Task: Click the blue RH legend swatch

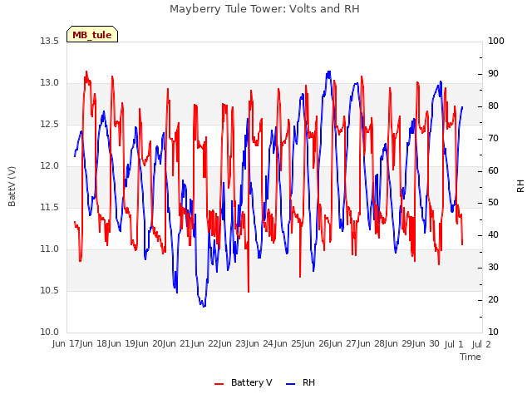Action: (291, 384)
